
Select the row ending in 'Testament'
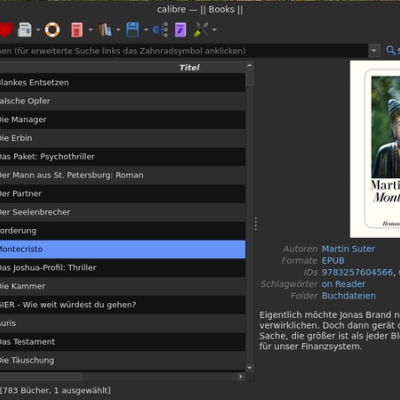[x=123, y=342]
